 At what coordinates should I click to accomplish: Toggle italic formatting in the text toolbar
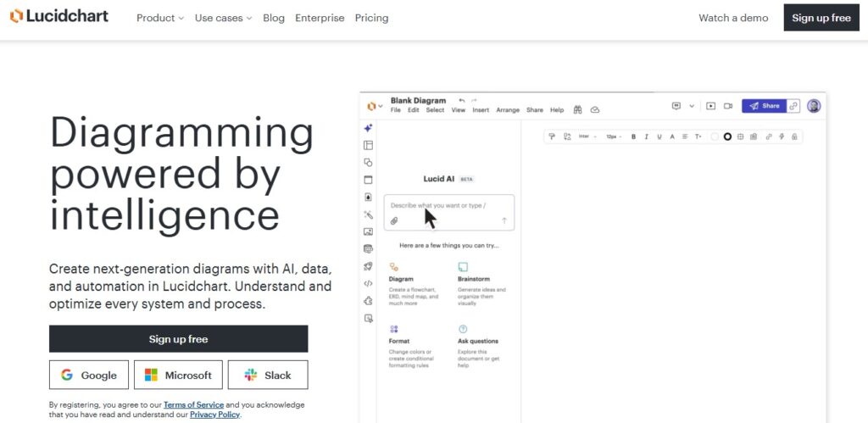pos(646,136)
